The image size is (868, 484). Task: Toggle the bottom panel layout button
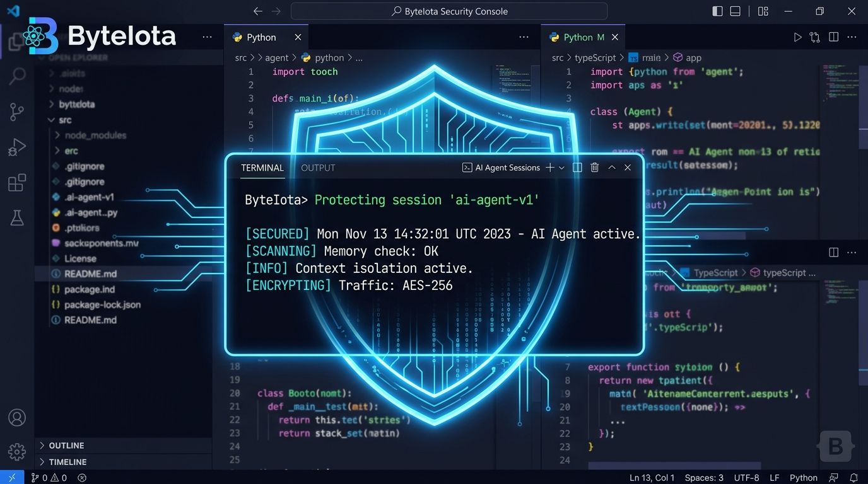tap(735, 11)
